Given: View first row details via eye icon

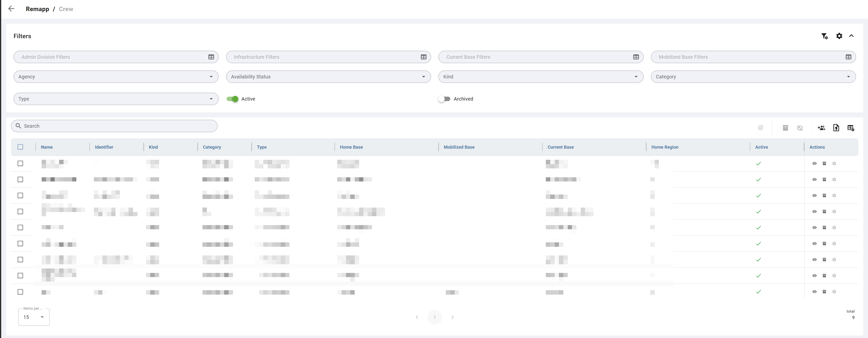Looking at the screenshot, I should click(x=814, y=164).
